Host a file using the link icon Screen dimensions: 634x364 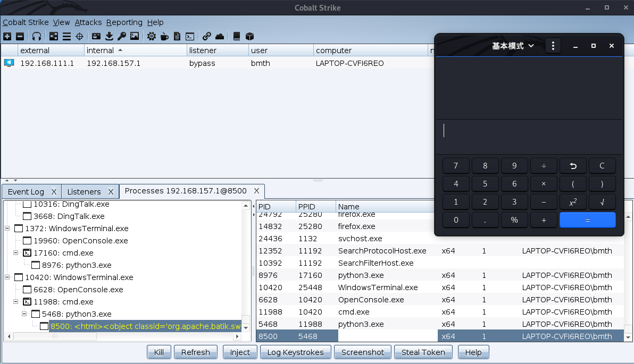point(206,36)
